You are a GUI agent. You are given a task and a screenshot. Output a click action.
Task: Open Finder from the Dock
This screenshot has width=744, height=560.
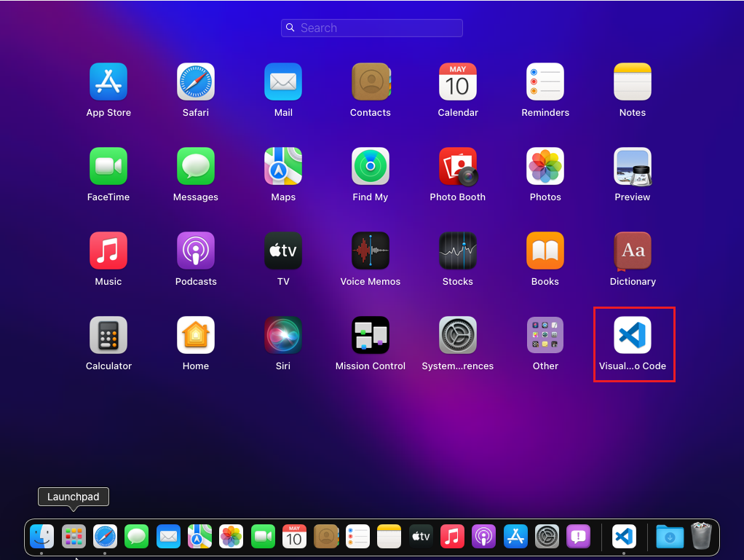point(42,537)
